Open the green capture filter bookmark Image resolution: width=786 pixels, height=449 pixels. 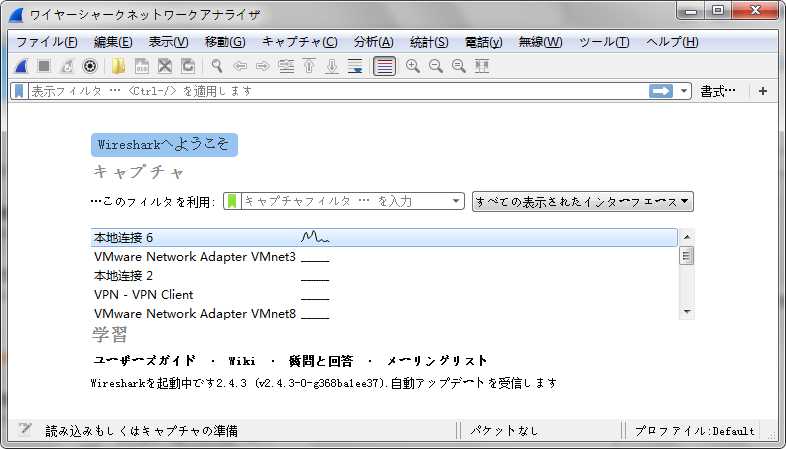(x=232, y=201)
